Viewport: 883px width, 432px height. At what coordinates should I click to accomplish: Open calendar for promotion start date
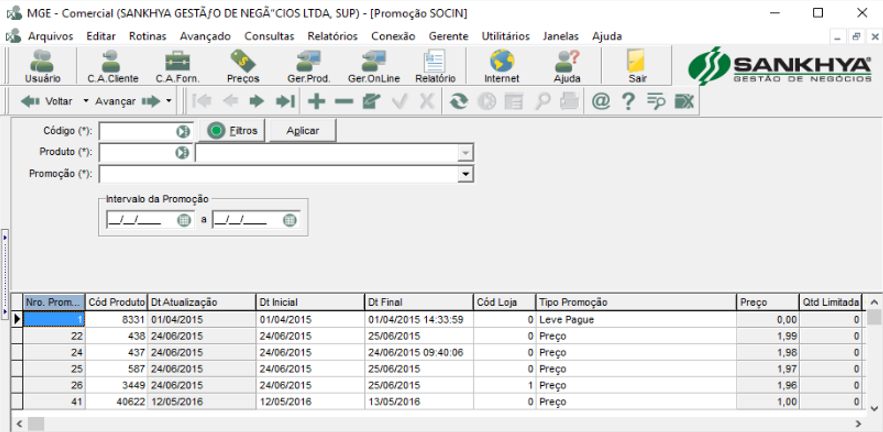point(184,220)
